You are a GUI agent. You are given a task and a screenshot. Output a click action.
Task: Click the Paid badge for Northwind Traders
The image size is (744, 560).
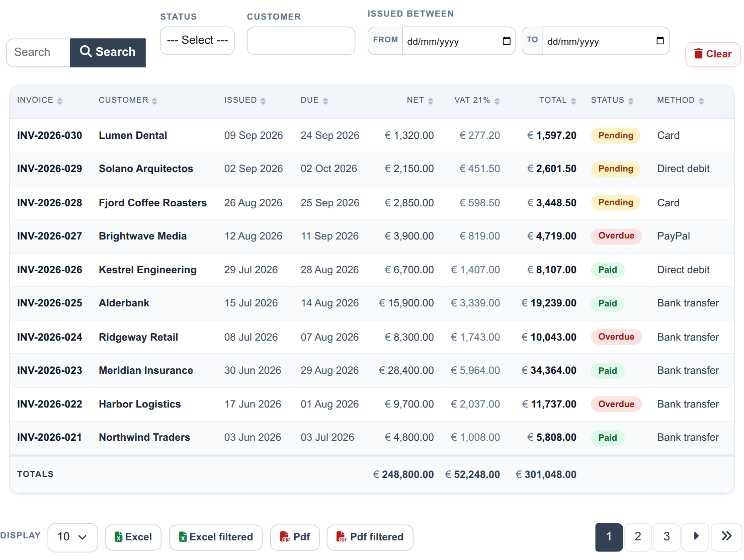click(x=608, y=438)
